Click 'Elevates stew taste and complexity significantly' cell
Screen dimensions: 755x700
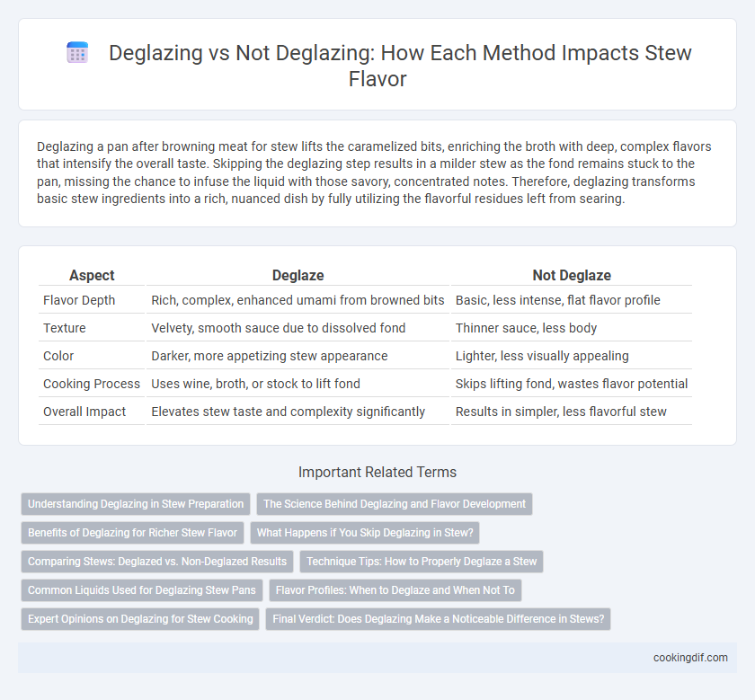(298, 412)
